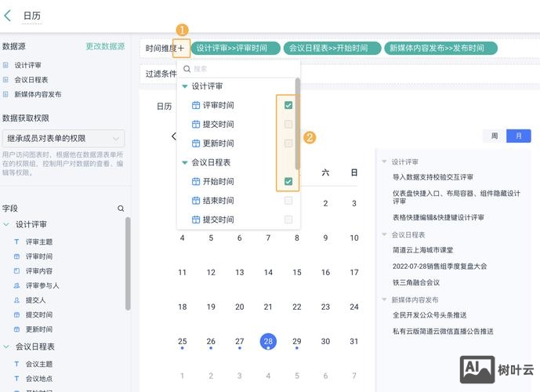Click calendar icon beside 评审时间 in dropdown

[x=196, y=105]
